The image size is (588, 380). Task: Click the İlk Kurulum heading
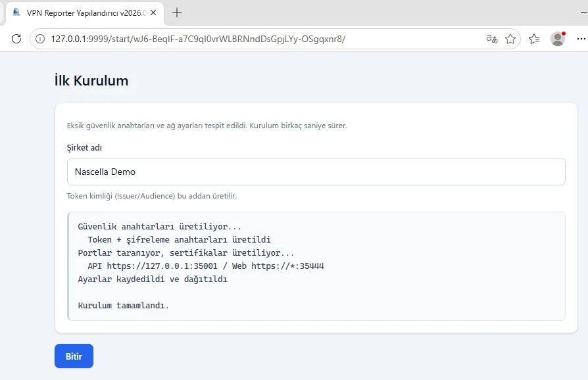[x=91, y=81]
